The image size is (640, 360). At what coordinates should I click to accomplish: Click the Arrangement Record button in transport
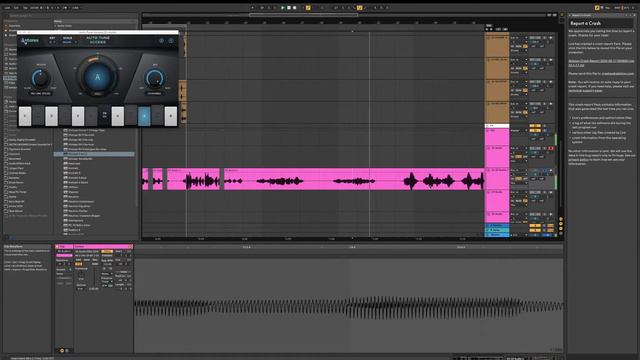[294, 8]
